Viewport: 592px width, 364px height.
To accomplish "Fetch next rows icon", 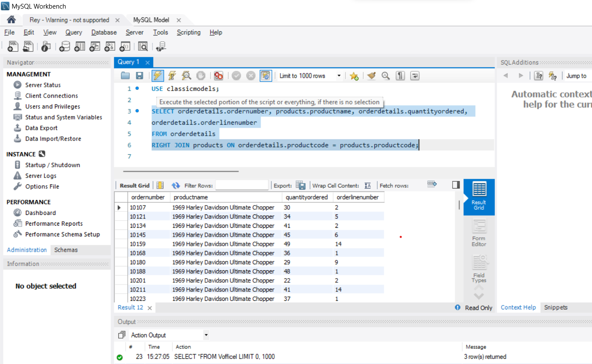I will (432, 184).
